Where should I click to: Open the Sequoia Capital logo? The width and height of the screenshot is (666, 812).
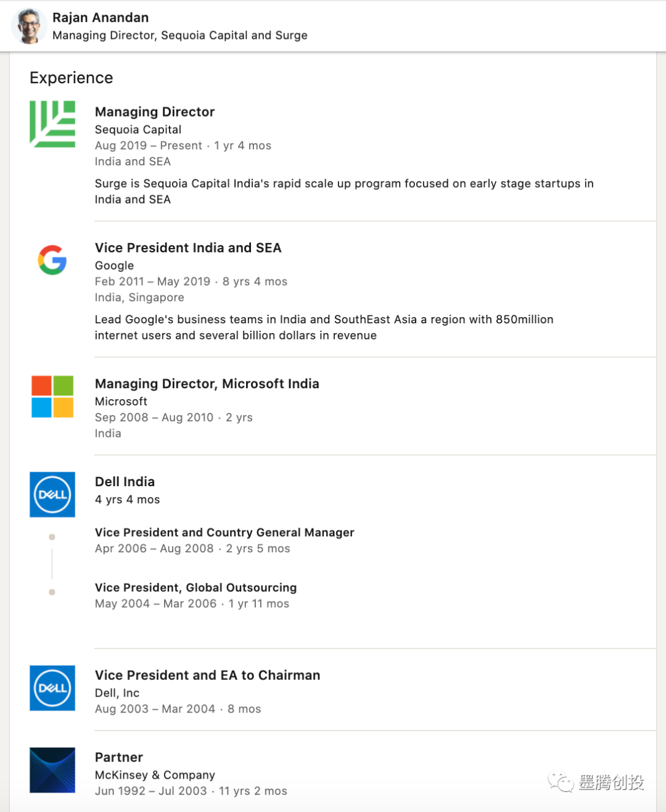pyautogui.click(x=52, y=124)
